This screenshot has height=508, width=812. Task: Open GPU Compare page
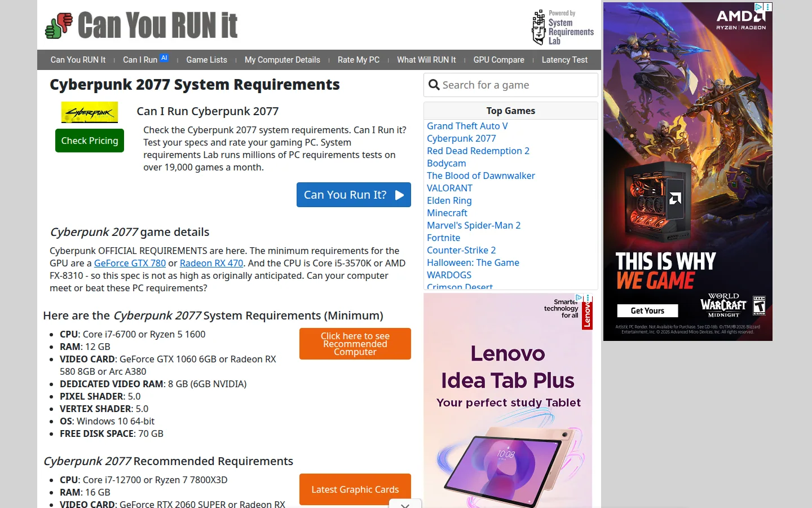[499, 60]
